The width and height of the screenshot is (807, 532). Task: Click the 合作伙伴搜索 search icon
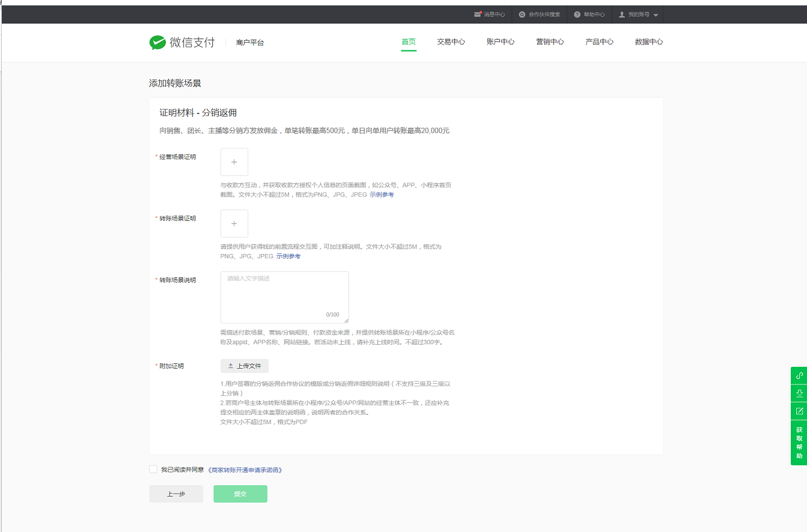[x=522, y=14]
